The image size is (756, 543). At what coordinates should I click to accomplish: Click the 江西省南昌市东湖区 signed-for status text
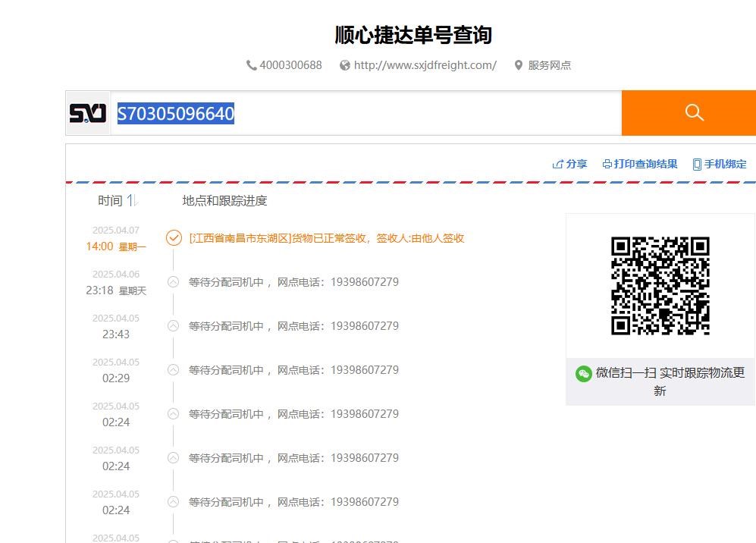pos(326,238)
